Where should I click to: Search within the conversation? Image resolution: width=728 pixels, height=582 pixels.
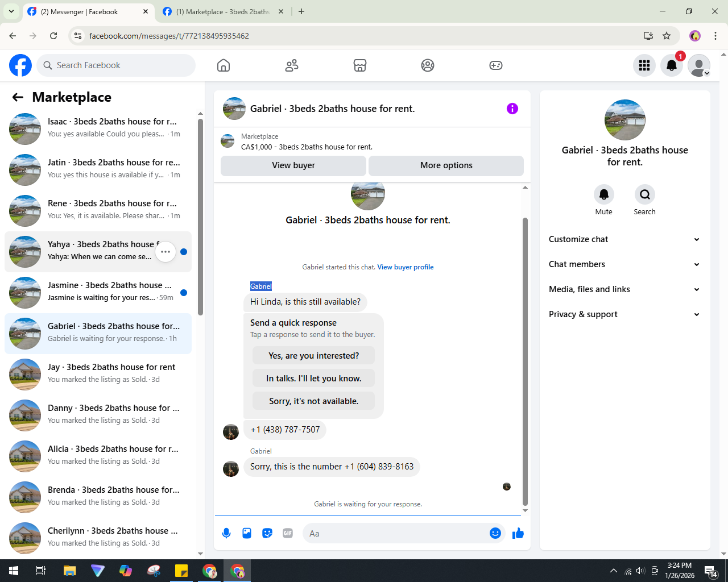click(x=645, y=194)
